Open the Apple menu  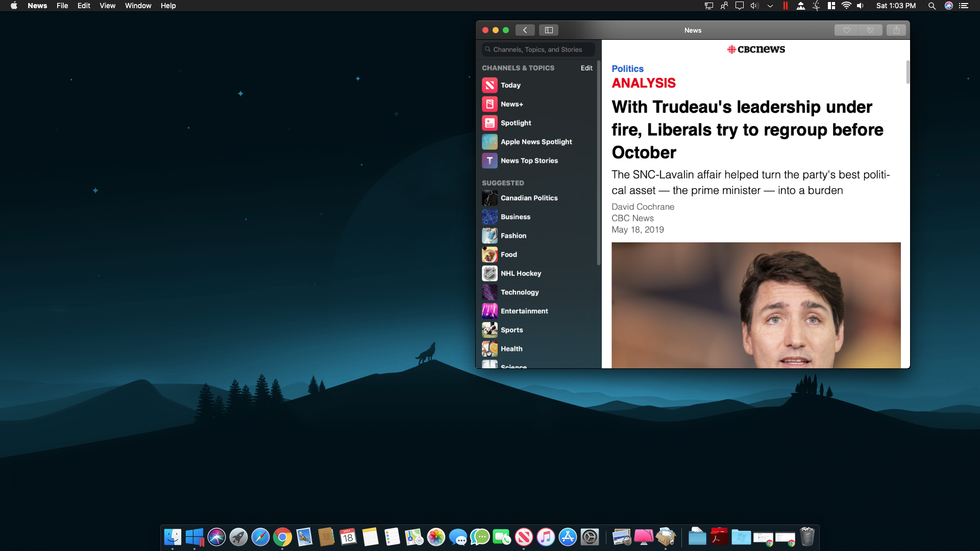14,6
